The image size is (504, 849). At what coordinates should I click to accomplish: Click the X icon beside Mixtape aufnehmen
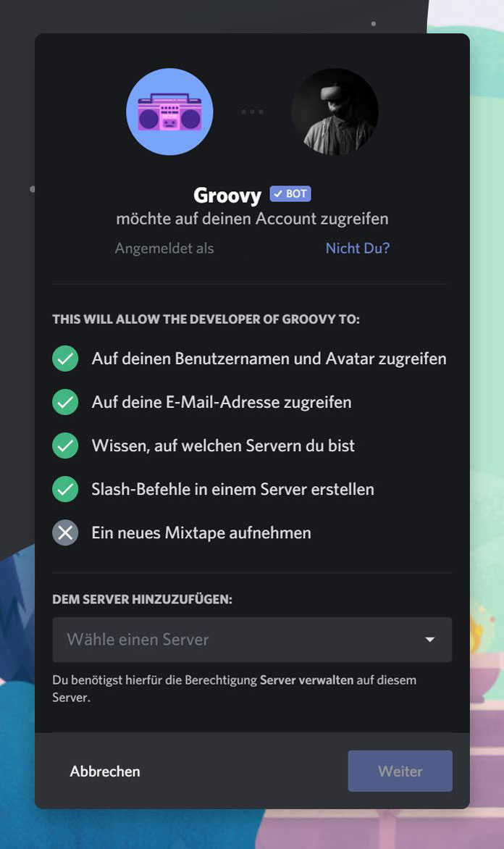(x=65, y=532)
